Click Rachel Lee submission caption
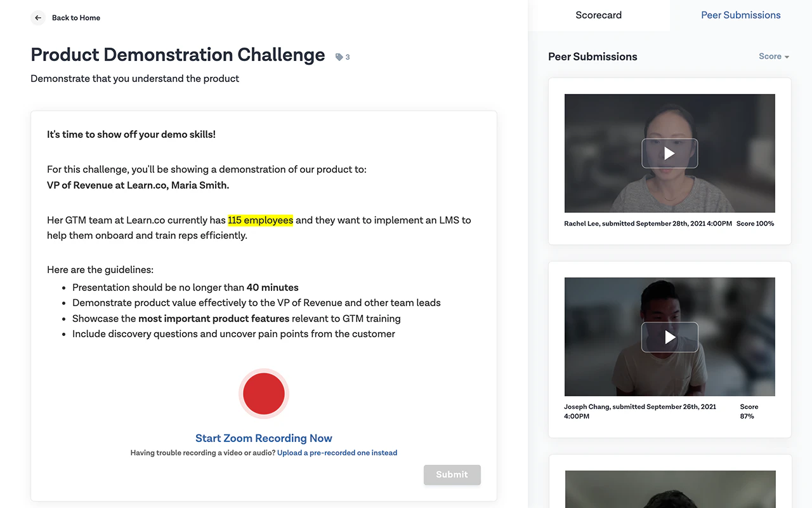 click(648, 224)
